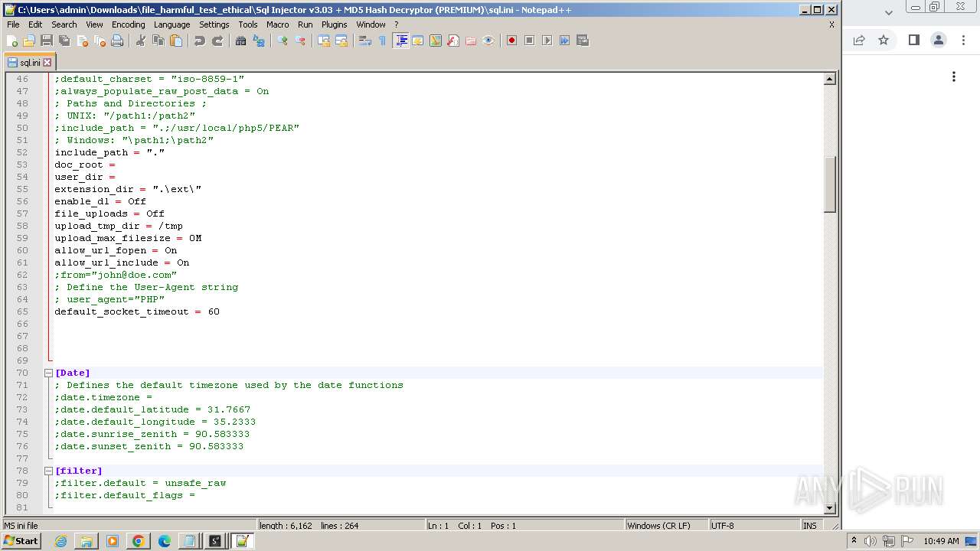Open the user-defined language icon
Viewport: 980px width, 551px height.
pos(418,41)
